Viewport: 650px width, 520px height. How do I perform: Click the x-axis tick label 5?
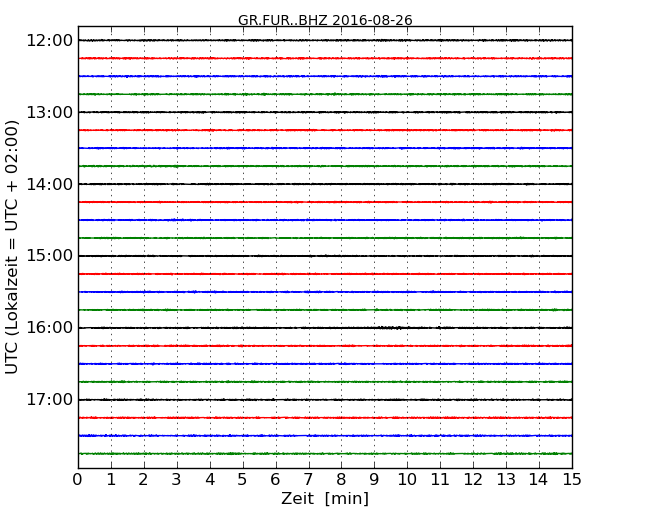(243, 480)
